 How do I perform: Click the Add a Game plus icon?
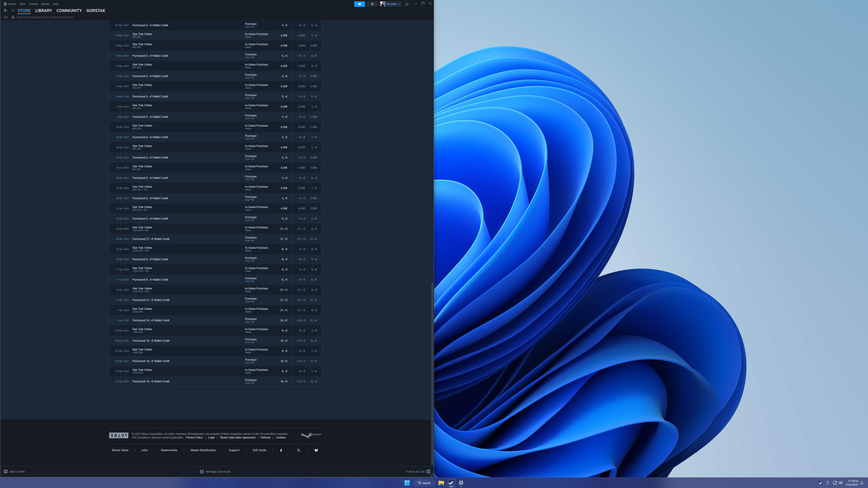click(5, 472)
